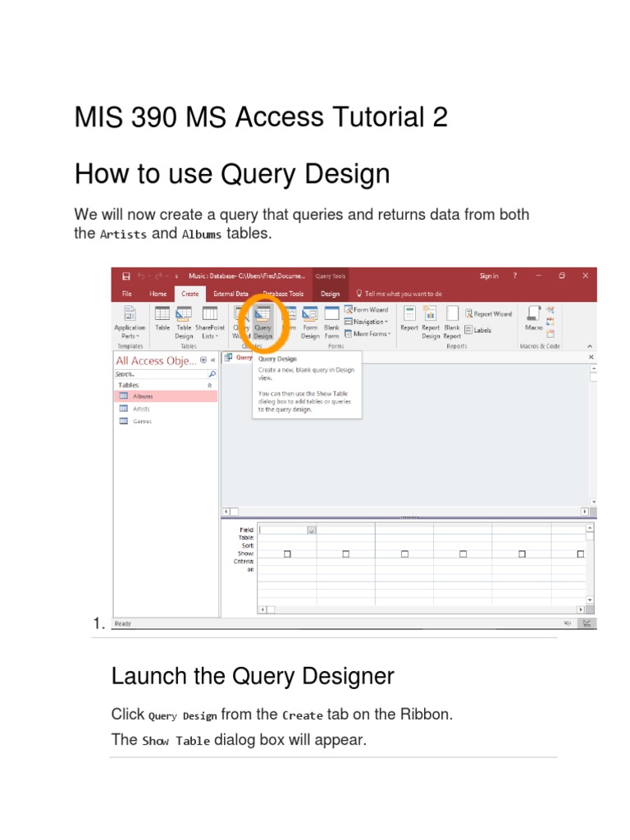Click Tell me what you want to do
Viewport: 630px width, 840px height.
pos(399,294)
